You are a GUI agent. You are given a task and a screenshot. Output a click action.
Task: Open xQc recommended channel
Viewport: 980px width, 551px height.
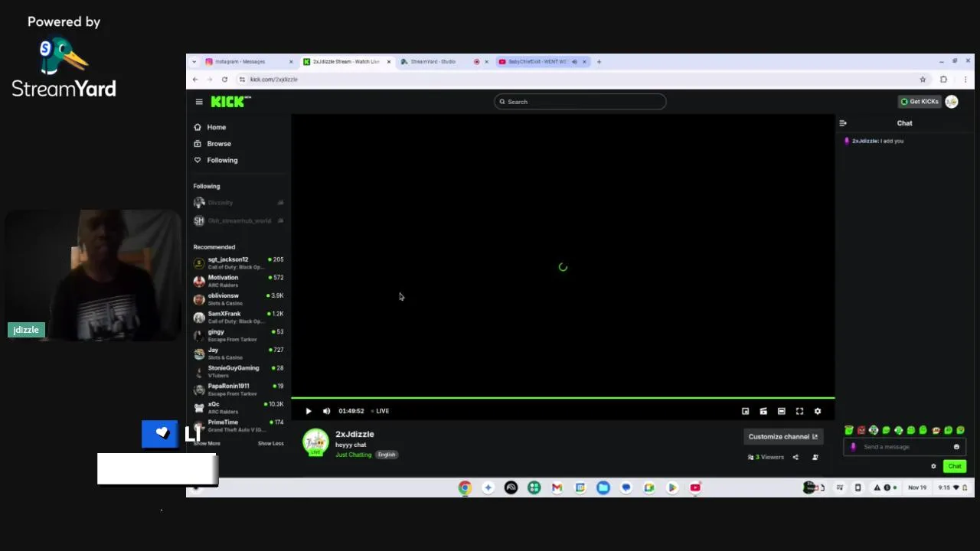(x=238, y=407)
